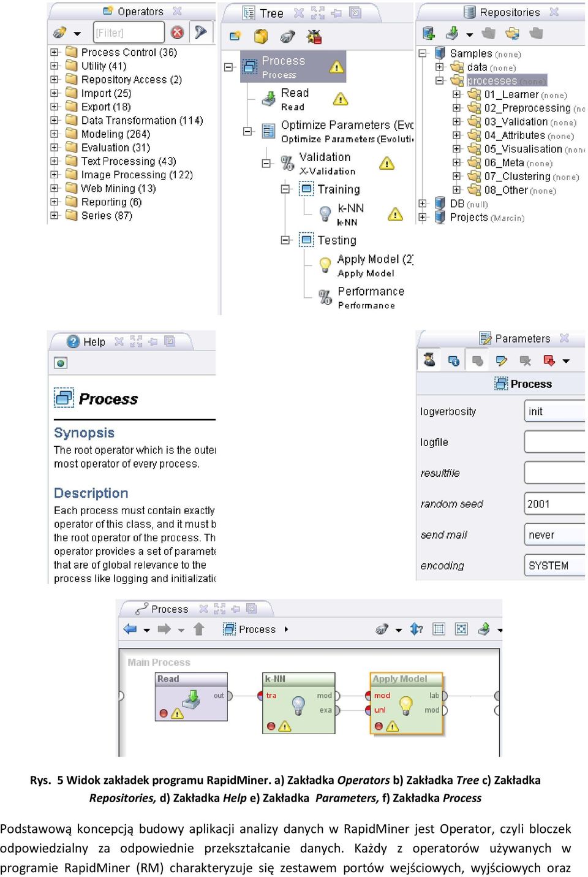This screenshot has height=877, width=588.
Task: Toggle expert mode graduate icon in Parameters
Action: coord(429,360)
